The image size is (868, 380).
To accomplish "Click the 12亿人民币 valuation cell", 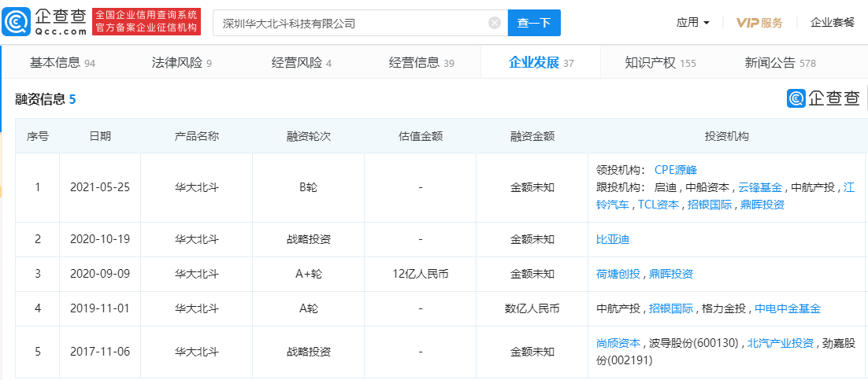I will 421,274.
